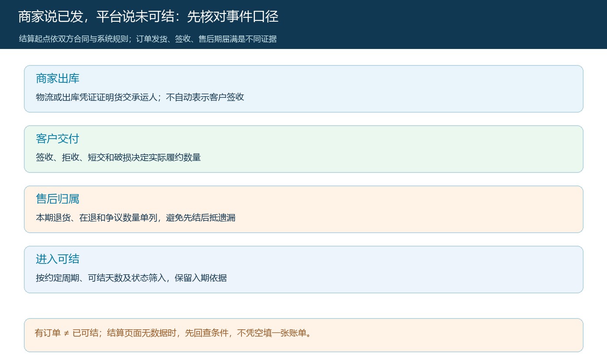Select the '客户交付' card heading
The image size is (607, 364).
tap(58, 139)
